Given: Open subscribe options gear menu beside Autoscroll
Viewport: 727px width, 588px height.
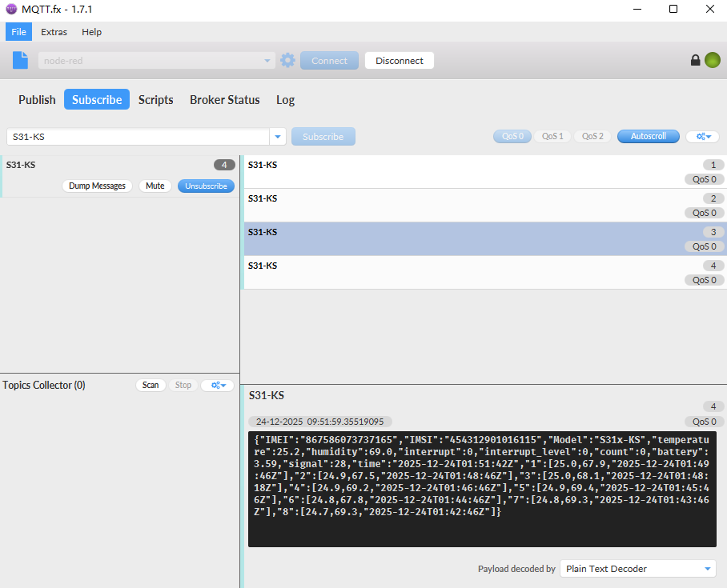Looking at the screenshot, I should (x=703, y=136).
